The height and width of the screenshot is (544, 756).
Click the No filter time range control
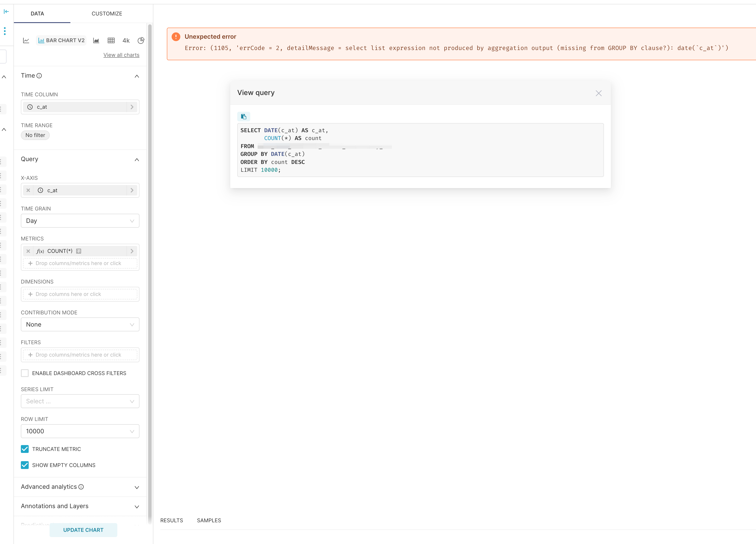coord(35,135)
